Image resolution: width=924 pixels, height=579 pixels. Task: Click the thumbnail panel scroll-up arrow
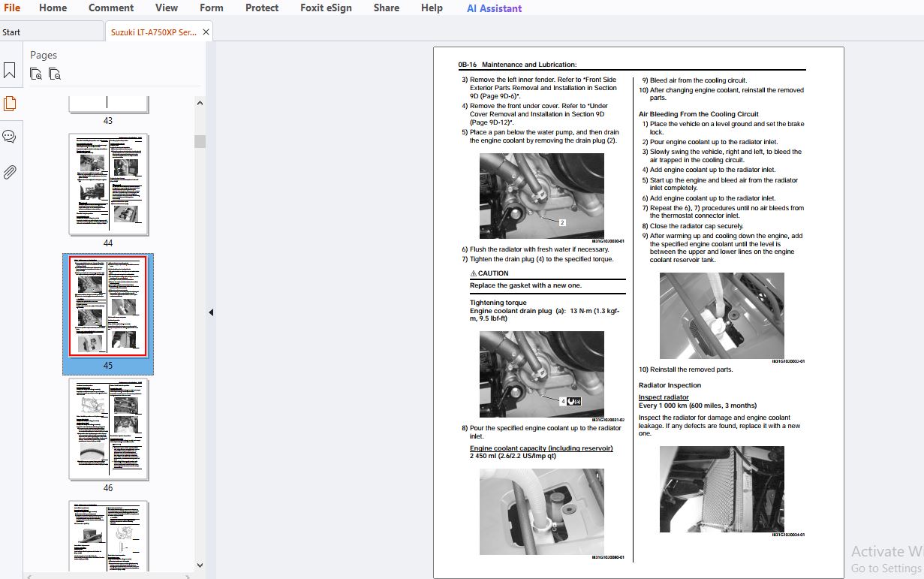pyautogui.click(x=200, y=103)
